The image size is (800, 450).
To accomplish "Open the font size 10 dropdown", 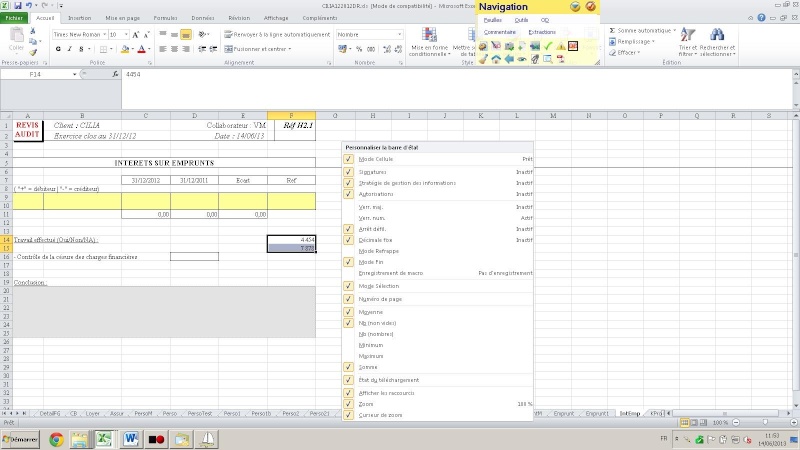I will (x=126, y=35).
